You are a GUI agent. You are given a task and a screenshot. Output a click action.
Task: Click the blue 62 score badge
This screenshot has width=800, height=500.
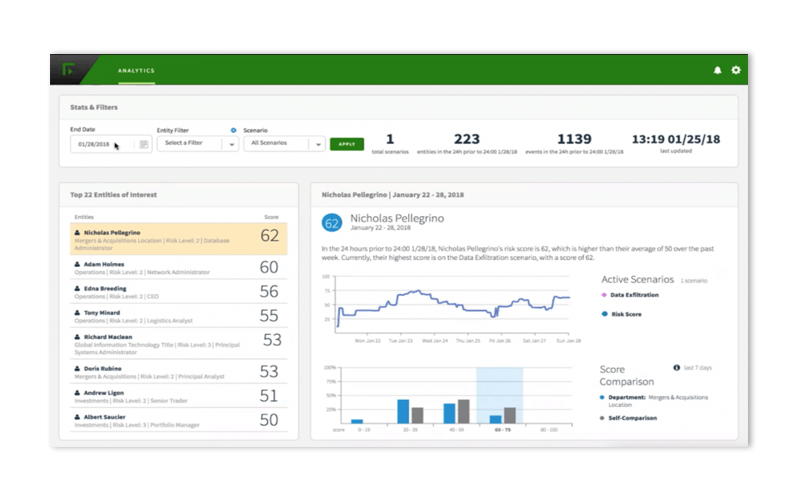332,223
